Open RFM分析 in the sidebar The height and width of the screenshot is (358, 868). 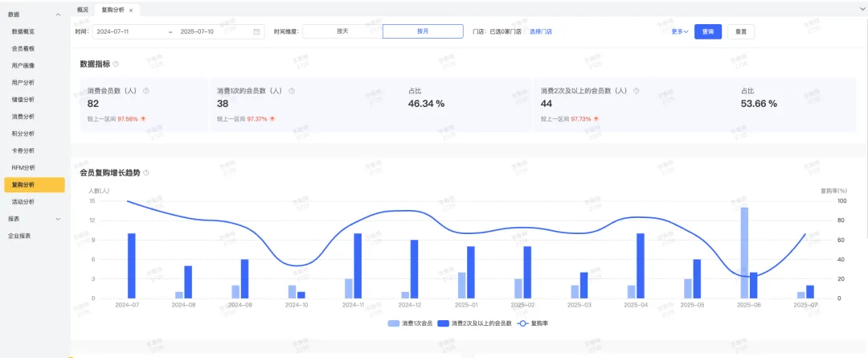pos(23,167)
